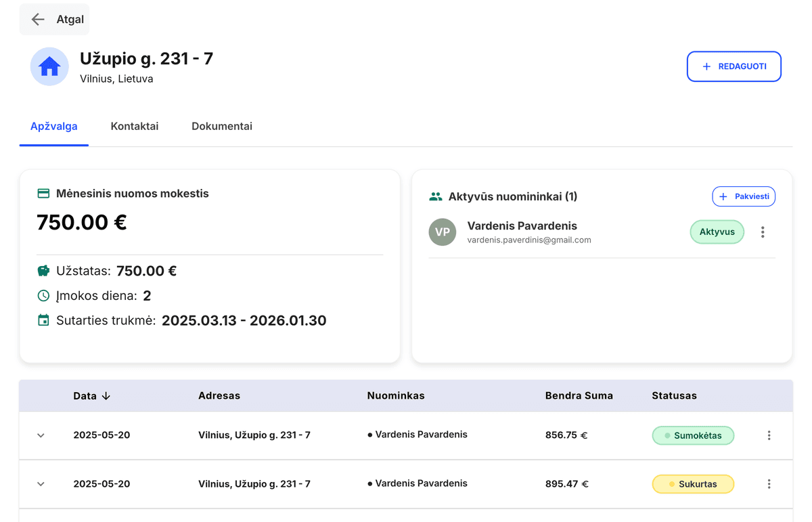
Task: Click the Sukurtas status badge
Action: [x=693, y=484]
